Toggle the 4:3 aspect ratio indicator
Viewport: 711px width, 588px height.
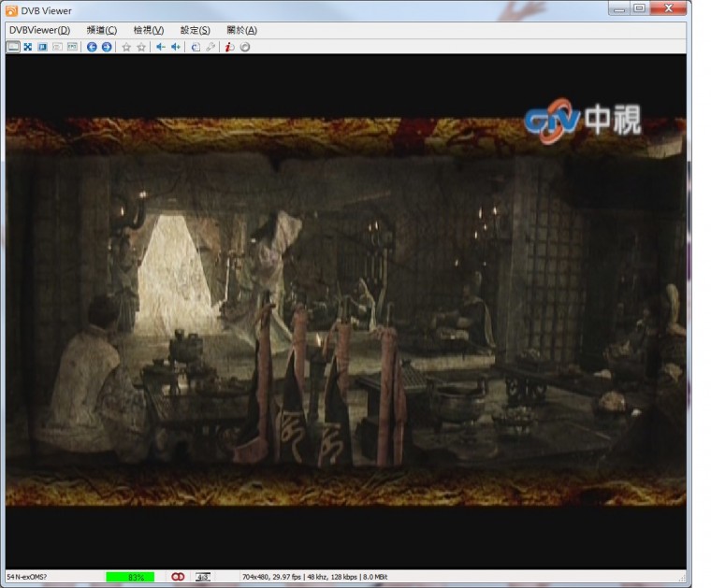203,577
